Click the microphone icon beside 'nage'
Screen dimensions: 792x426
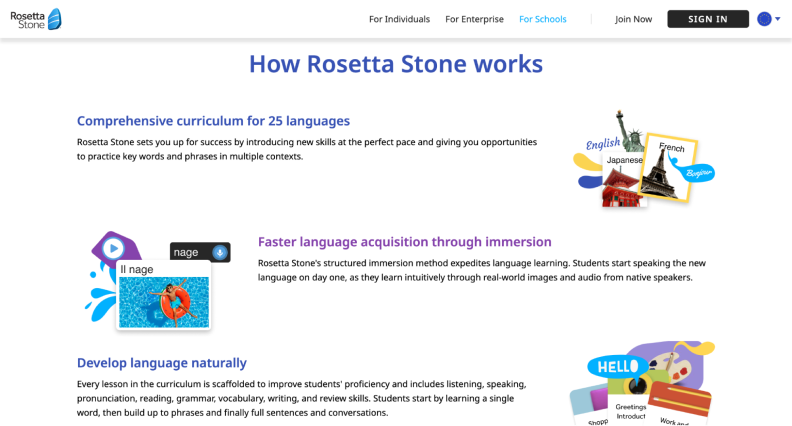tap(220, 252)
